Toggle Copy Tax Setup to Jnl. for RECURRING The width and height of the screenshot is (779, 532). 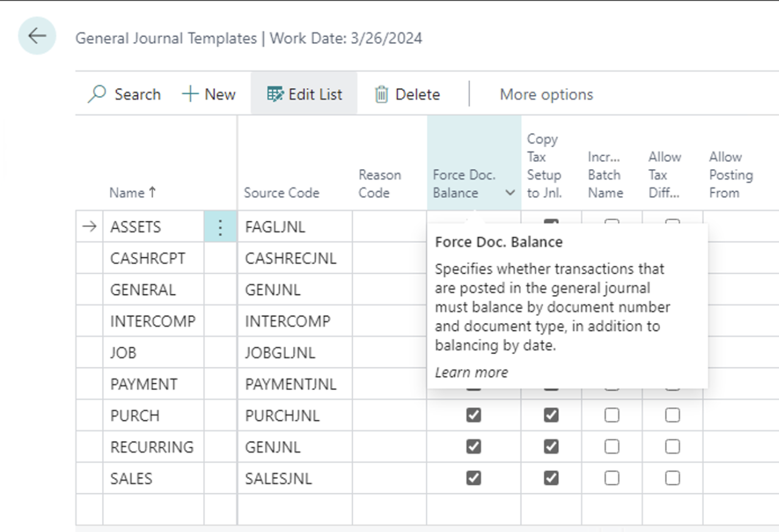pos(550,447)
